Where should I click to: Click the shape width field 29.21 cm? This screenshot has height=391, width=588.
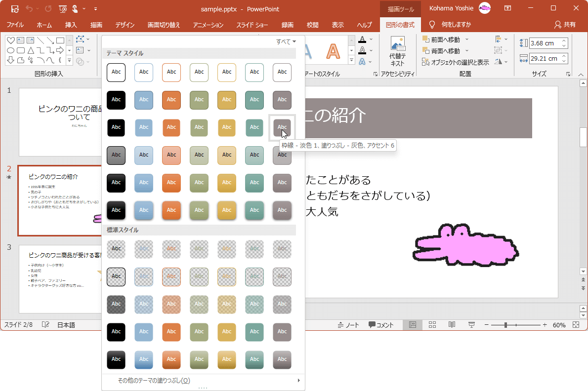545,58
